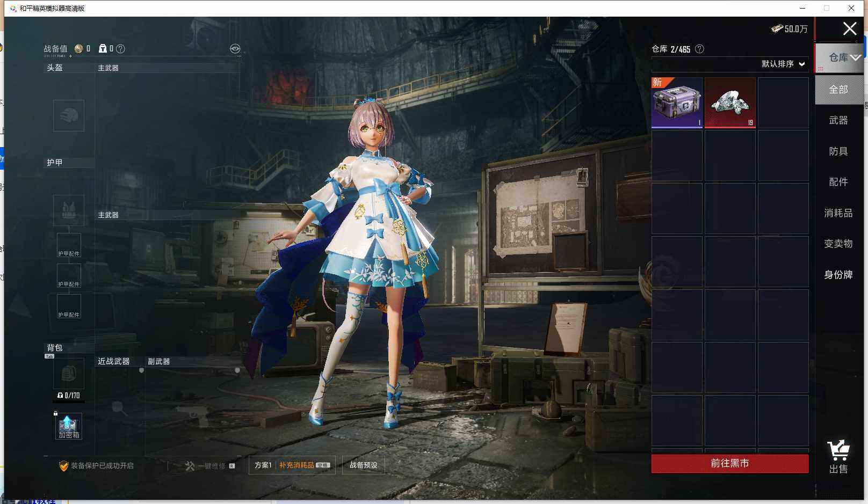The height and width of the screenshot is (504, 868).
Task: Click the 0/170 backpack capacity text
Action: [x=69, y=396]
